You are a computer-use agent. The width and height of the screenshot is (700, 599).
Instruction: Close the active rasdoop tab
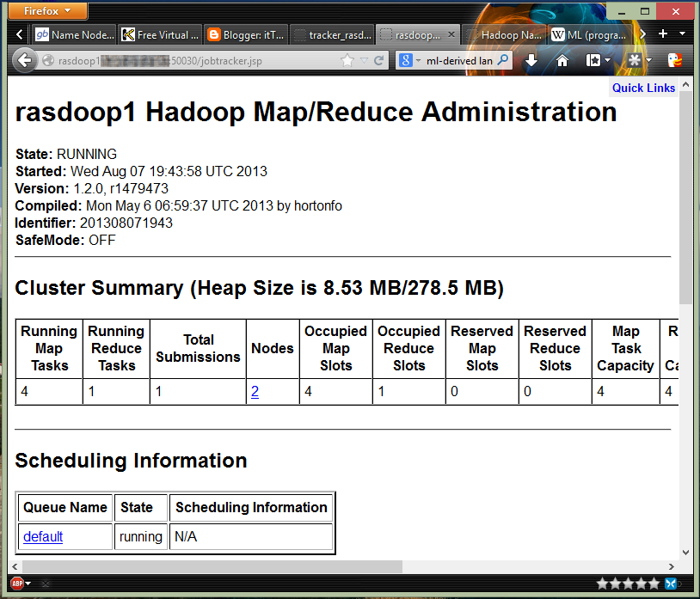[451, 34]
